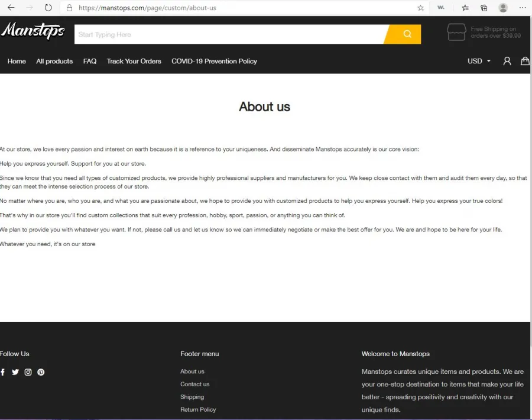532x420 pixels.
Task: Click the free shipping store icon
Action: pyautogui.click(x=456, y=32)
